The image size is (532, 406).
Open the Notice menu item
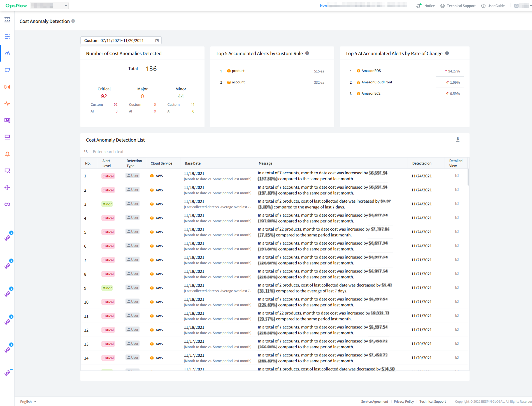click(x=425, y=6)
